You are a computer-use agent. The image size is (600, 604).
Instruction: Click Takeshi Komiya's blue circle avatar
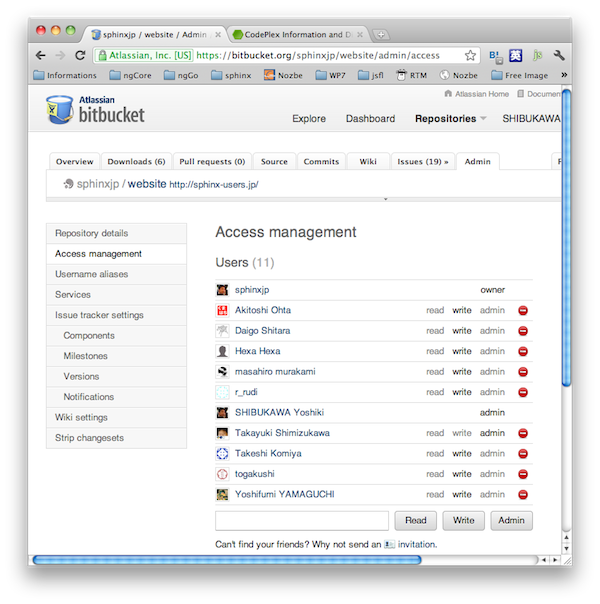pos(222,453)
